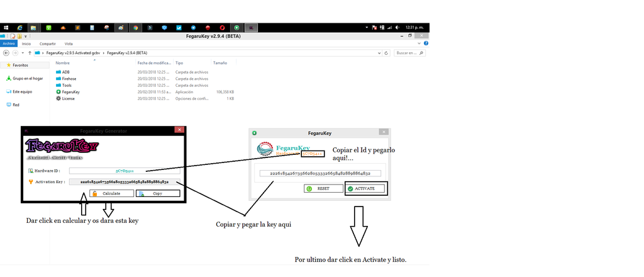Show hidden system tray icons

pos(367,28)
